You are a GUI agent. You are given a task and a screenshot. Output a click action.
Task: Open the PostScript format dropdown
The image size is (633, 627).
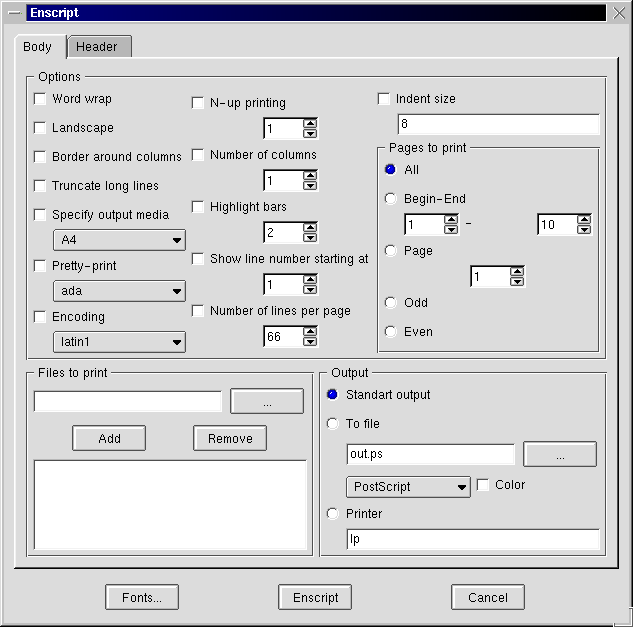(408, 487)
